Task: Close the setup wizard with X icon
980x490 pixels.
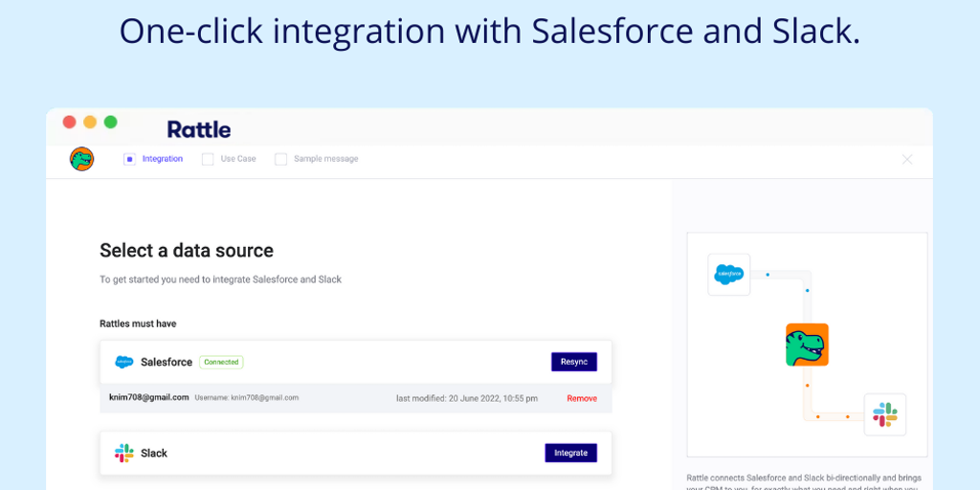Action: click(906, 159)
